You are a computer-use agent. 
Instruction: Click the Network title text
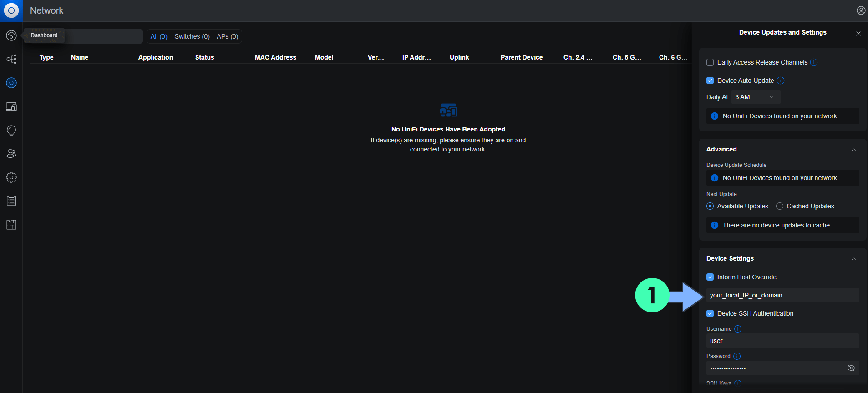coord(46,10)
